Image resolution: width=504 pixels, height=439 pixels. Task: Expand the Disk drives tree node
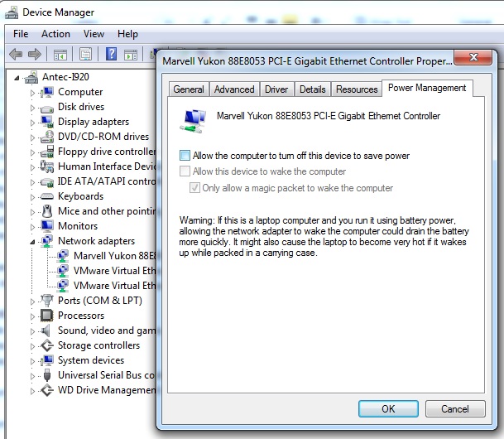pos(34,107)
